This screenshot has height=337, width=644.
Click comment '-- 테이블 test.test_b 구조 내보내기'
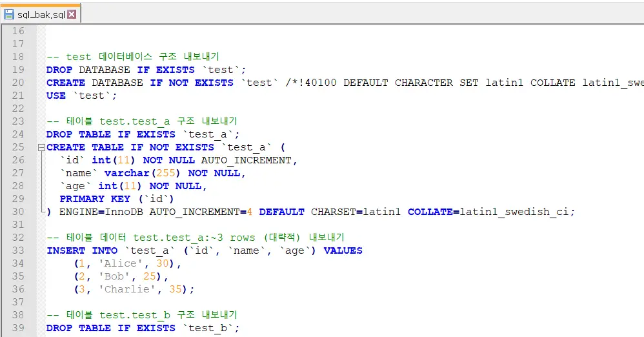[142, 315]
